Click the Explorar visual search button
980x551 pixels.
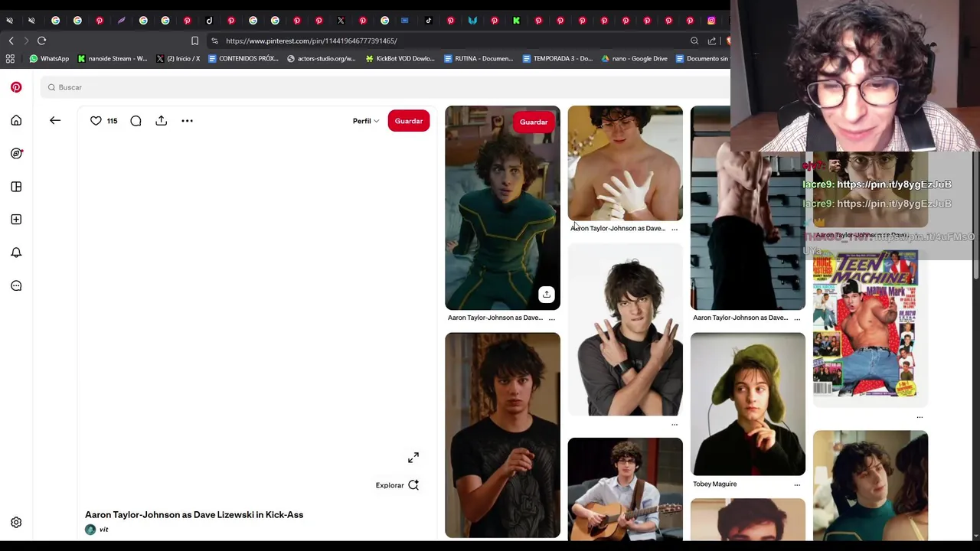click(397, 485)
